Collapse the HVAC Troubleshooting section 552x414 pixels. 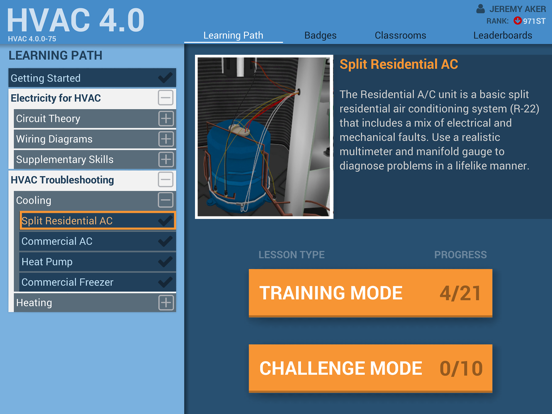(165, 180)
